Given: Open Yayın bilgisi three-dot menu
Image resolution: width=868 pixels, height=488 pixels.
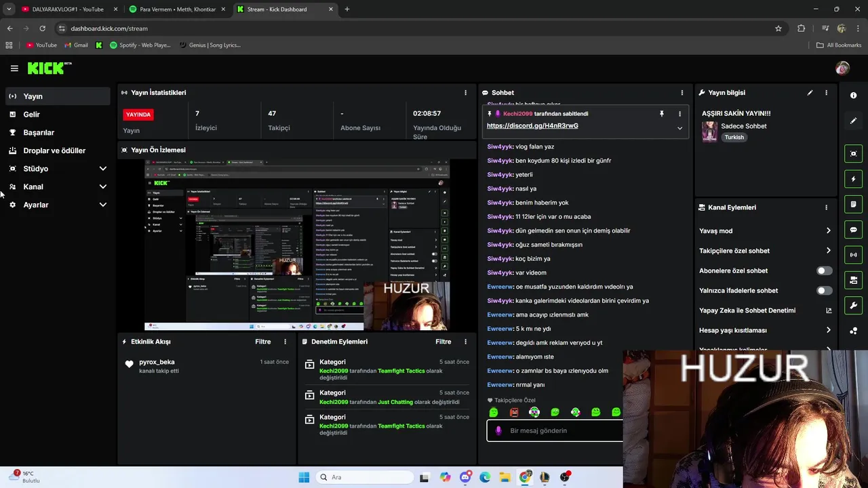Looking at the screenshot, I should (826, 93).
